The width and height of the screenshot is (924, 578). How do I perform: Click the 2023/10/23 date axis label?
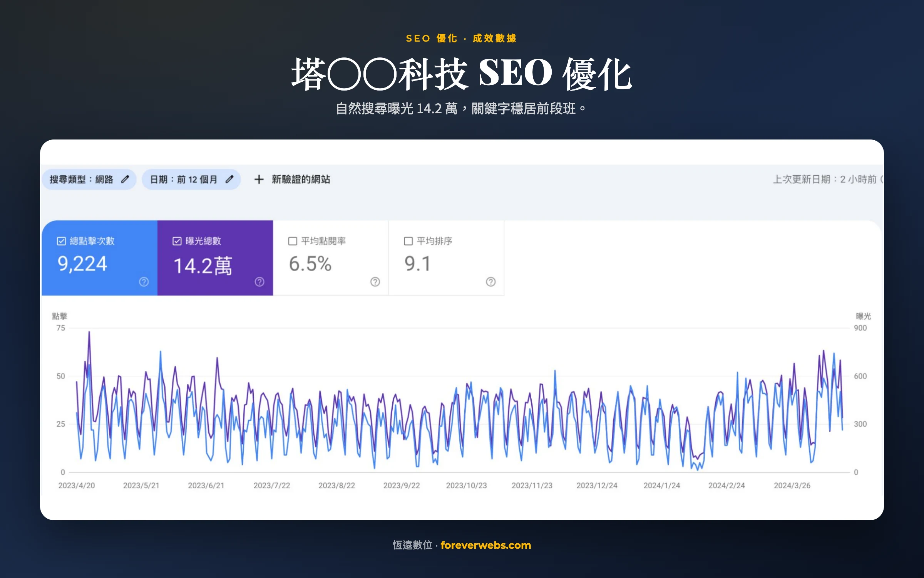(467, 486)
